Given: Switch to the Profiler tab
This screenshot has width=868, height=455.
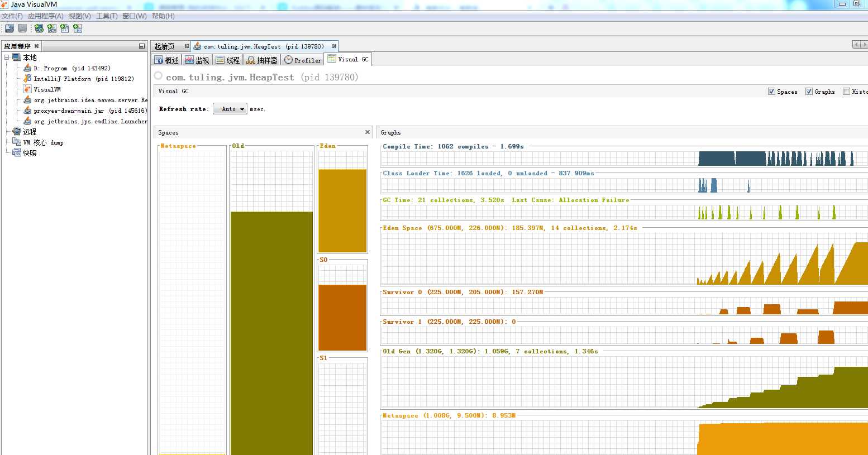Looking at the screenshot, I should (303, 60).
